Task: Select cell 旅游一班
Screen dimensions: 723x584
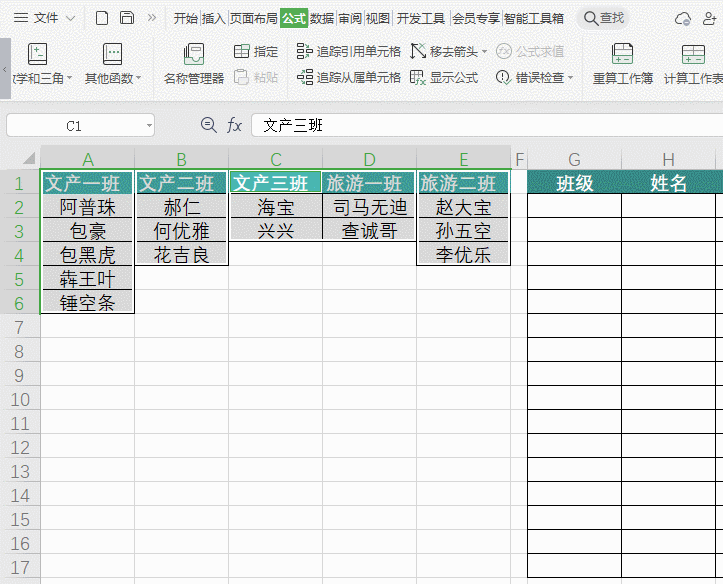Action: click(369, 183)
